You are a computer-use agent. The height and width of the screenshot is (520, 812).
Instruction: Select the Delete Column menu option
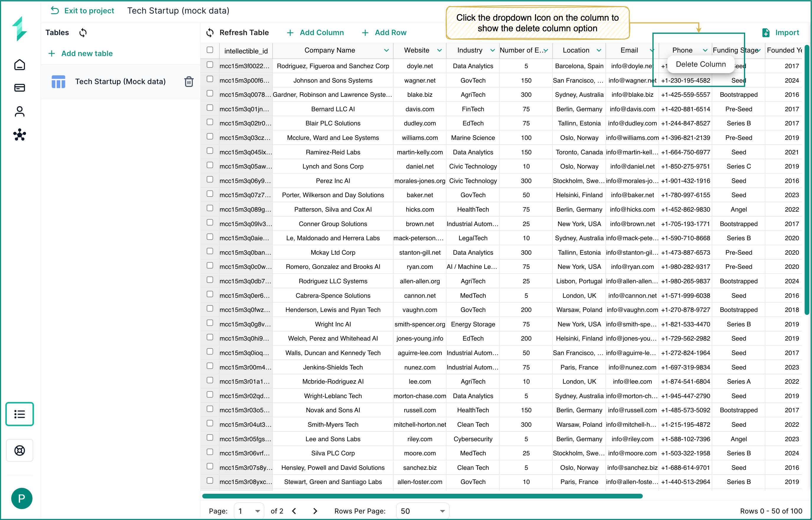(x=701, y=64)
